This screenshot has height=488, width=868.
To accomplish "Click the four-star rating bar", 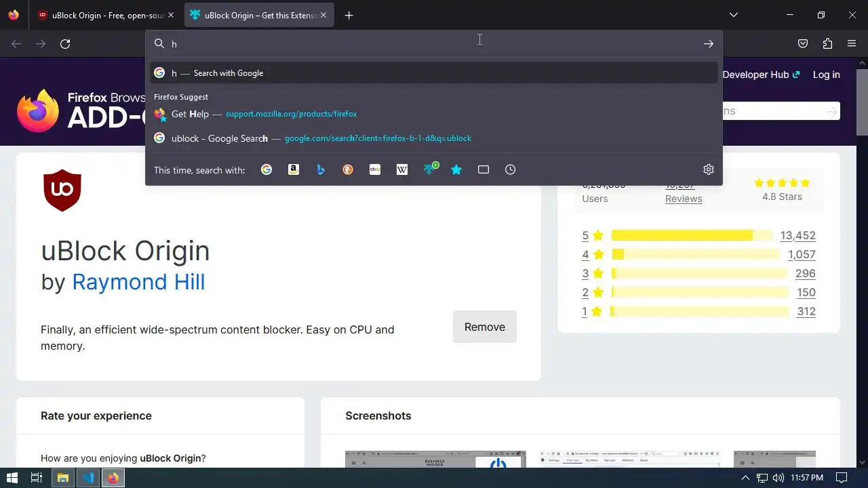I will click(696, 254).
